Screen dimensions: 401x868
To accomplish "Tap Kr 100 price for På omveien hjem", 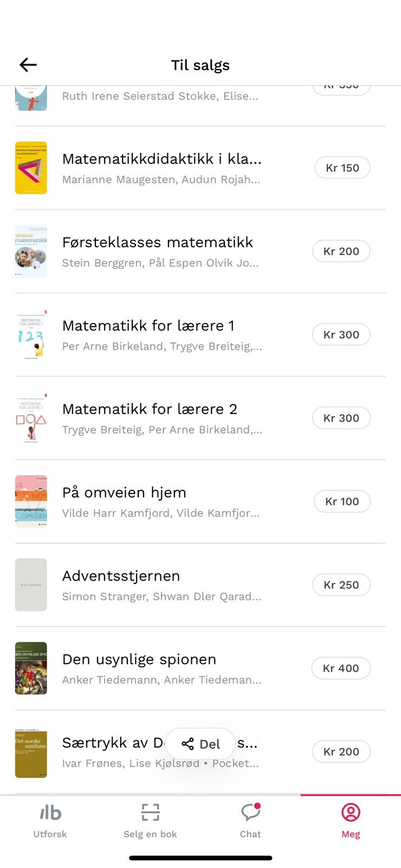I will pos(342,501).
